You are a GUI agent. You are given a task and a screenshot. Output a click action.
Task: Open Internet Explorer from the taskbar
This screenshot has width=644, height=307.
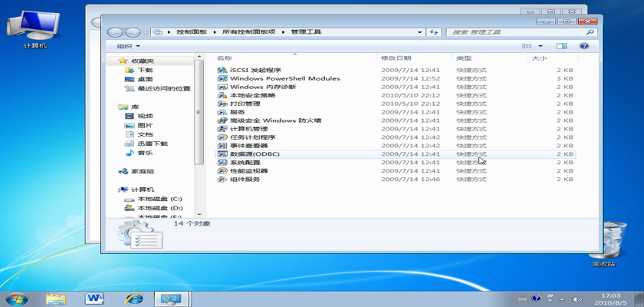(134, 297)
